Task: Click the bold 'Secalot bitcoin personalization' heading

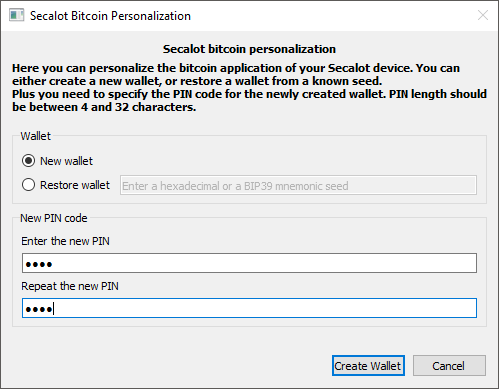Action: point(249,49)
